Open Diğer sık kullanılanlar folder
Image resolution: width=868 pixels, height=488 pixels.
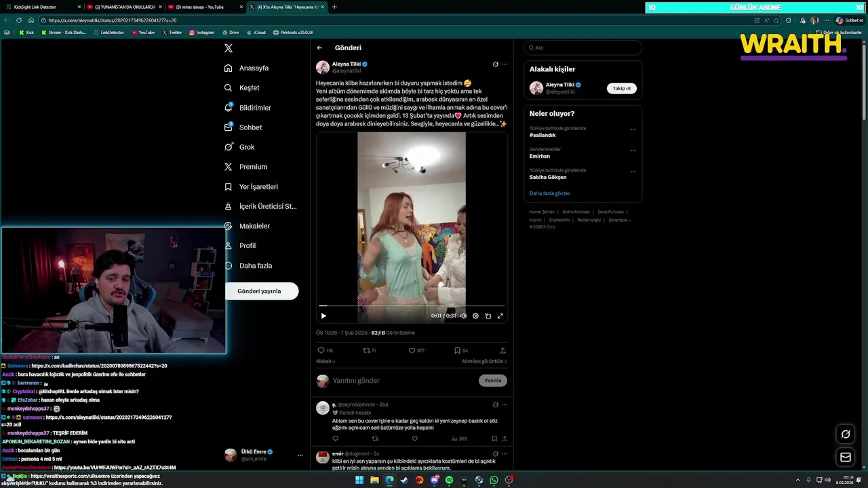[839, 33]
